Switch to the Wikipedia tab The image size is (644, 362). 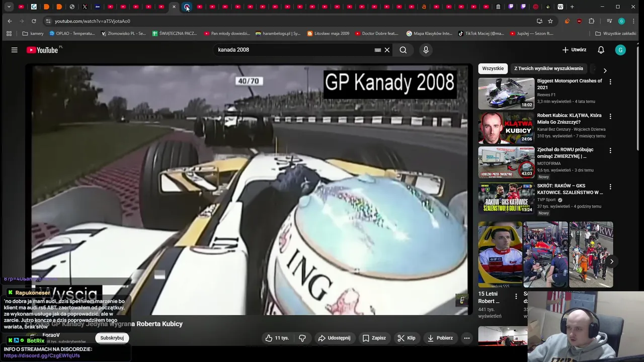560,7
